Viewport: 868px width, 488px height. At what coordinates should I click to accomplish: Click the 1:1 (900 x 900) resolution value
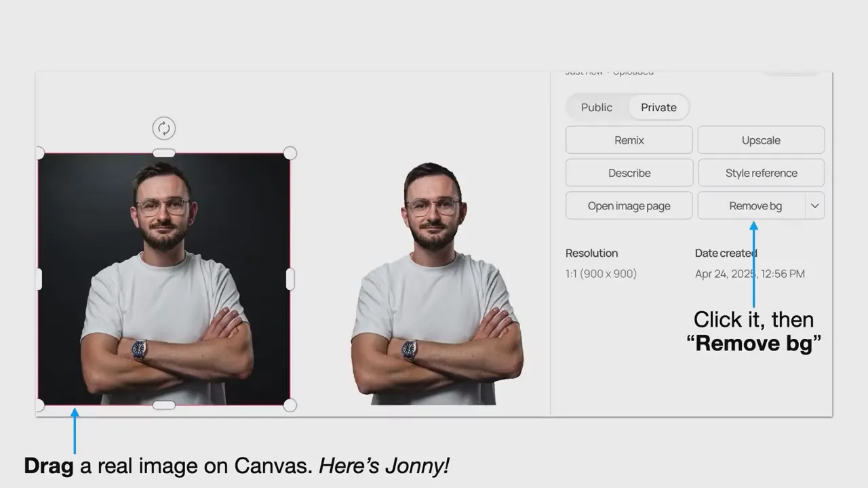[601, 274]
